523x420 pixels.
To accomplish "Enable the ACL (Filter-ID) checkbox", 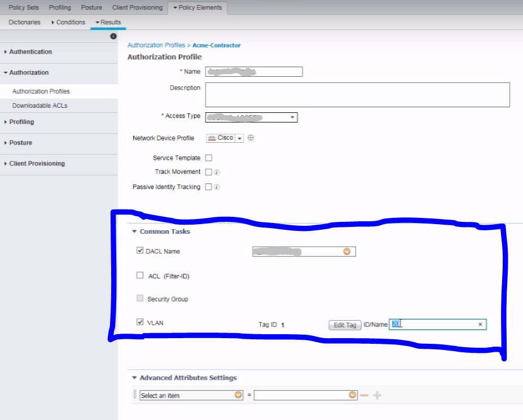I will click(140, 275).
